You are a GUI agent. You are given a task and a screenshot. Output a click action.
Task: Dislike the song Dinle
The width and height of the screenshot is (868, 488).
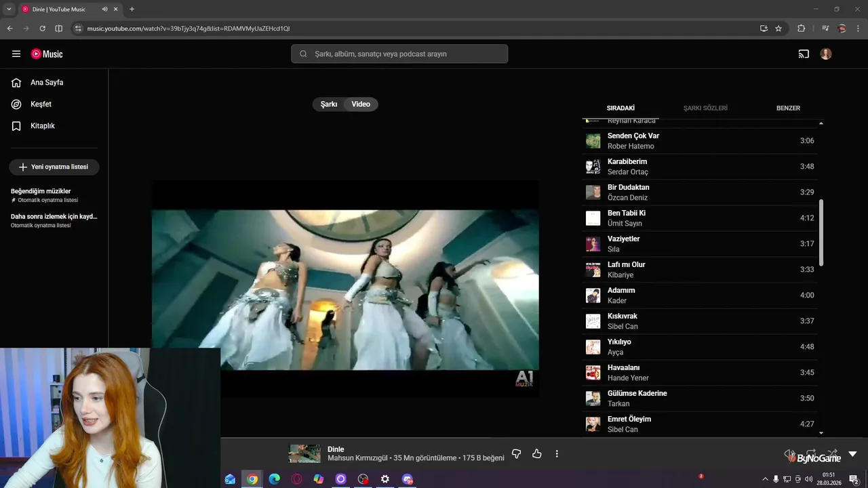click(516, 453)
